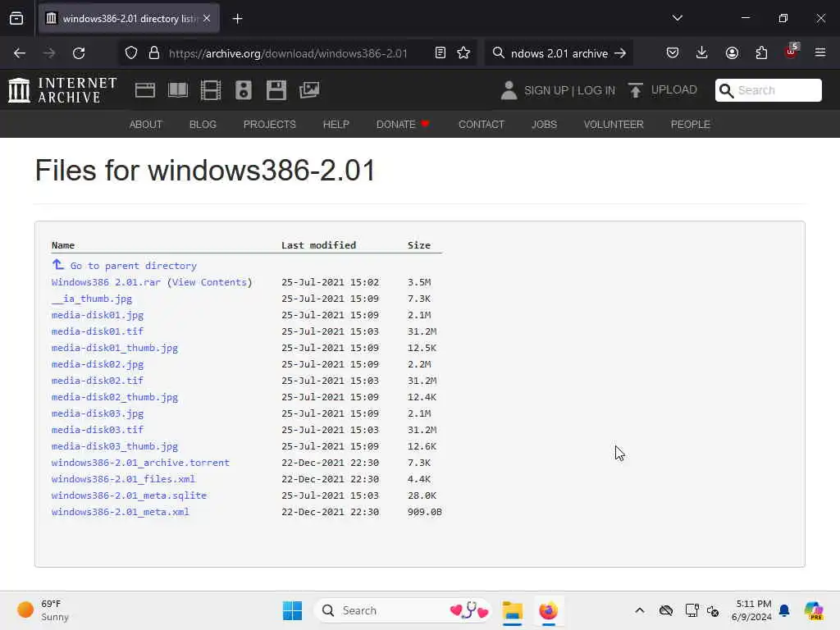
Task: Open the downloads panel
Action: (702, 53)
